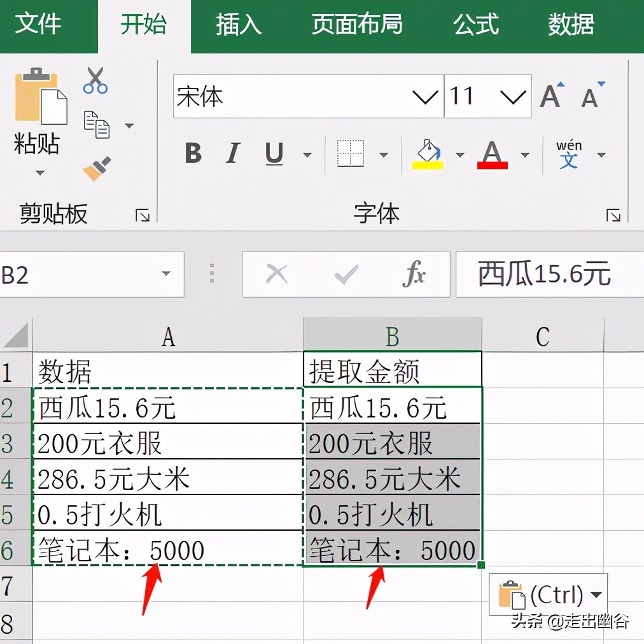Select cell A4 286.5元大米
This screenshot has height=644, width=644.
[x=167, y=477]
